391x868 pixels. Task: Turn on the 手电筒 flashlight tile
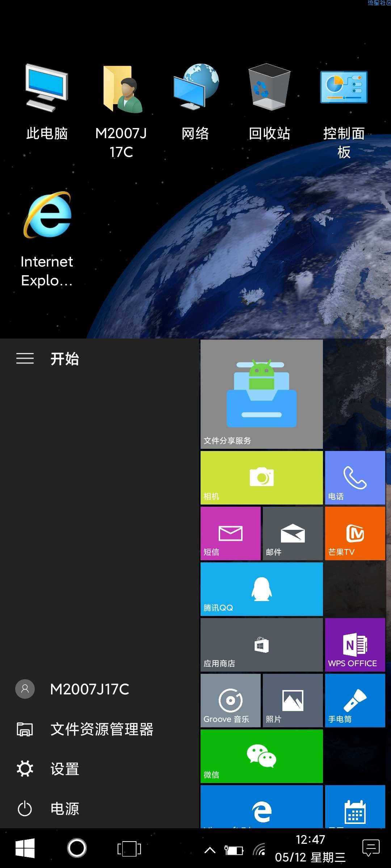(355, 701)
